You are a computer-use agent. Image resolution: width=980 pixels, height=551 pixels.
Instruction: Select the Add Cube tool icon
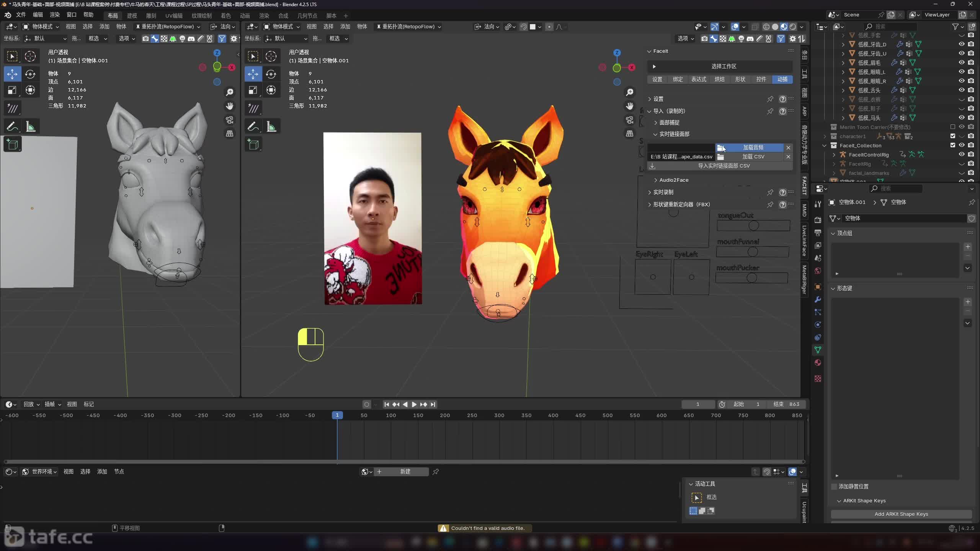point(13,144)
